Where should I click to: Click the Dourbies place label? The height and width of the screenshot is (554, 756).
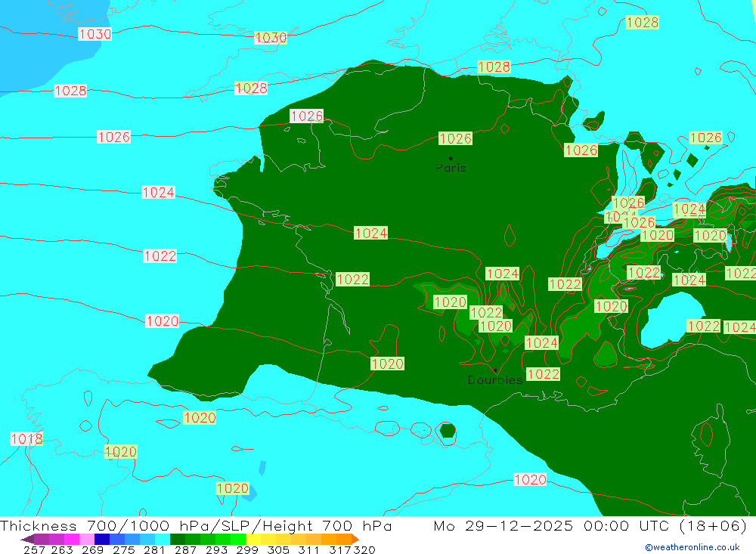[494, 380]
